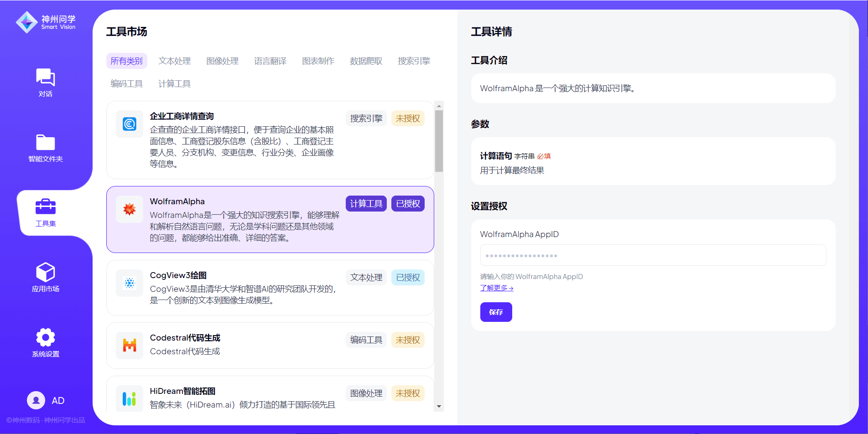Click the WolframAlpha AppID input field
The height and width of the screenshot is (434, 868).
point(653,255)
